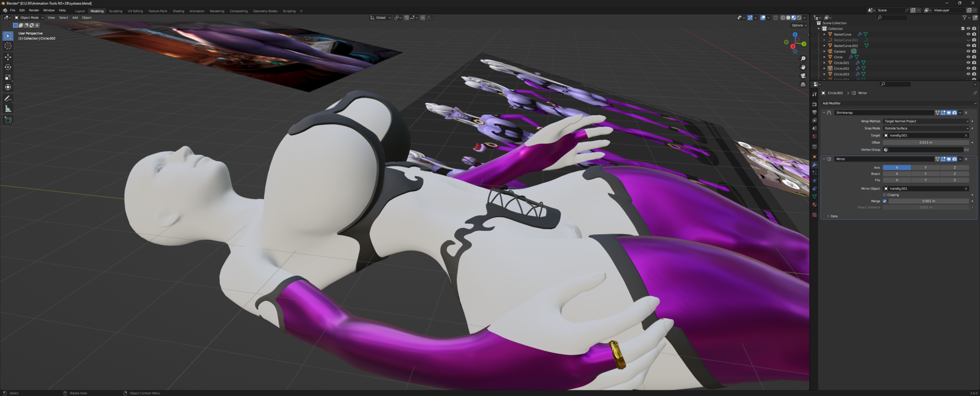Collapse the Collection tree in outliner

click(x=819, y=29)
